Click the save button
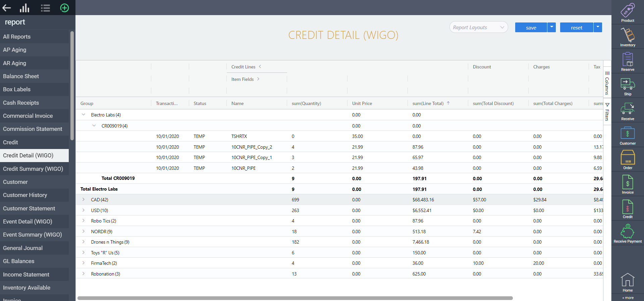The image size is (644, 301). 531,28
